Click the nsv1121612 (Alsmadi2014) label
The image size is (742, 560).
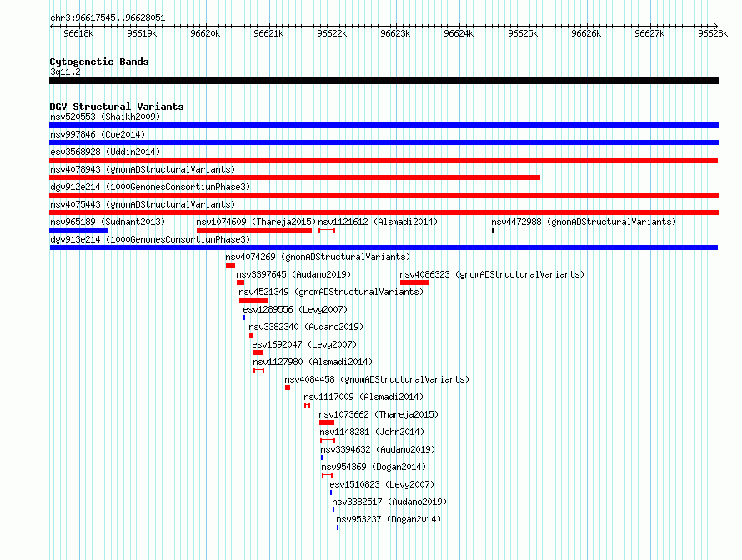pyautogui.click(x=378, y=222)
